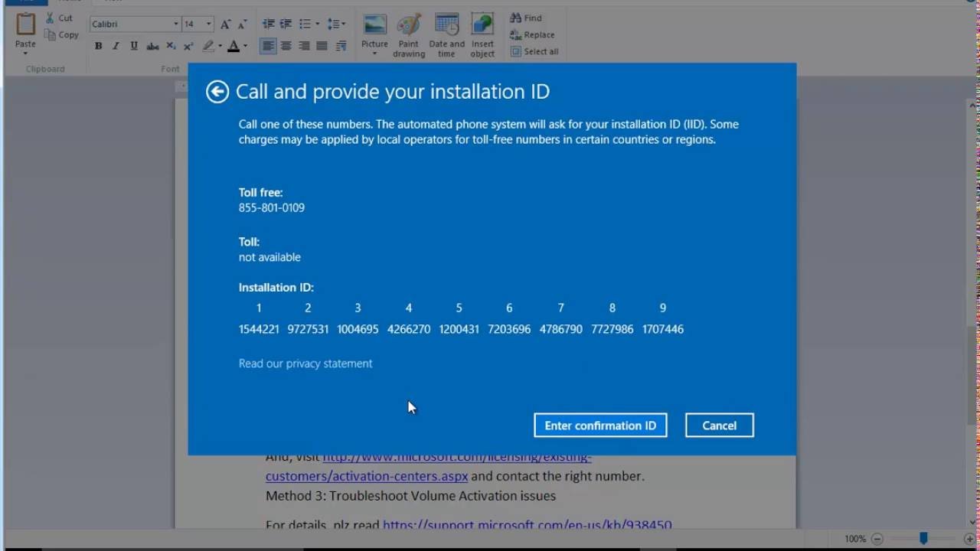Click the increase indent icon
The width and height of the screenshot is (980, 551).
pyautogui.click(x=286, y=24)
